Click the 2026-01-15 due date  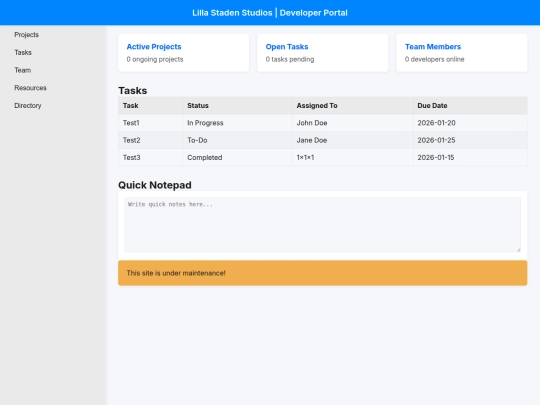pos(470,157)
